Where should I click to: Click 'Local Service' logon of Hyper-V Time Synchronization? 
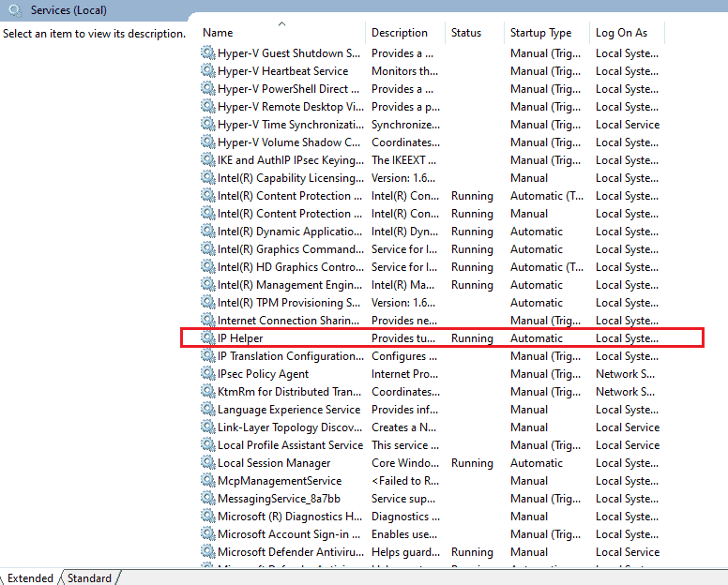(x=628, y=125)
